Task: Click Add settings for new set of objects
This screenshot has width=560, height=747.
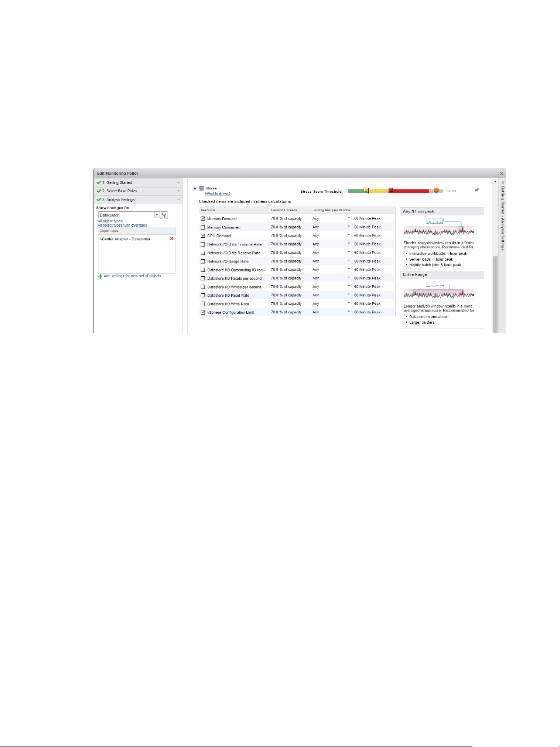Action: (x=132, y=276)
